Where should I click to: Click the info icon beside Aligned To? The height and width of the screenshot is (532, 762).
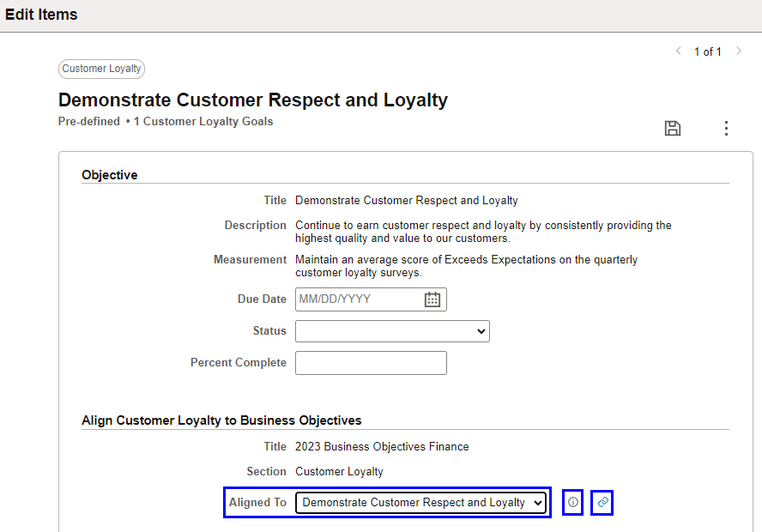572,502
